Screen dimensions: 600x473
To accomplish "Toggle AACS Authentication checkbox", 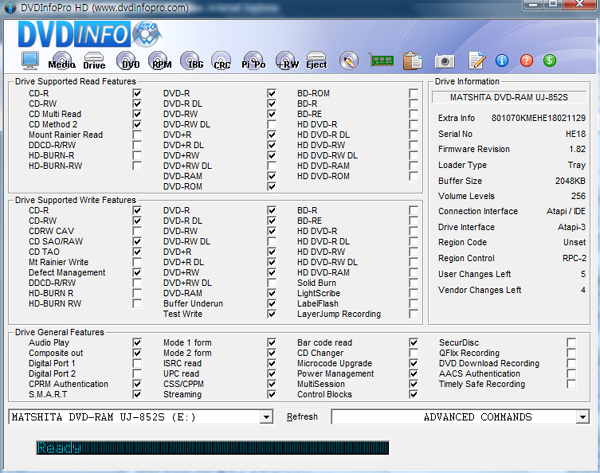I will 571,374.
